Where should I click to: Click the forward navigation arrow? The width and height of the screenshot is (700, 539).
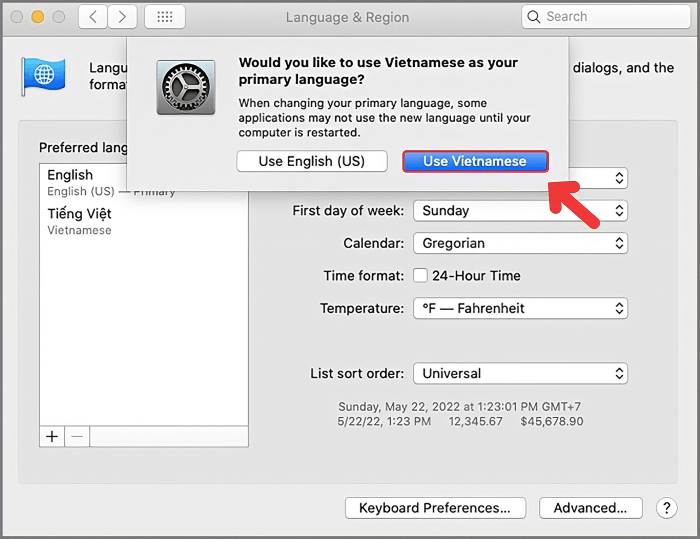tap(122, 17)
